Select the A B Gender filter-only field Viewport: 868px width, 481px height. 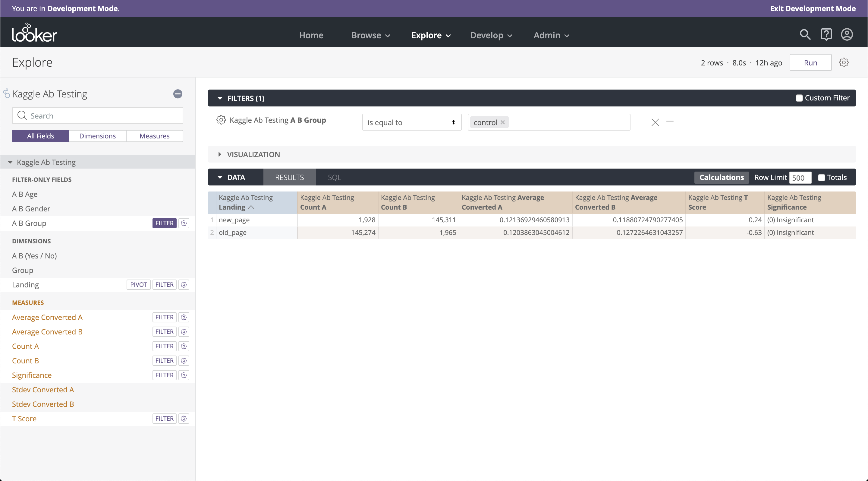pos(31,209)
